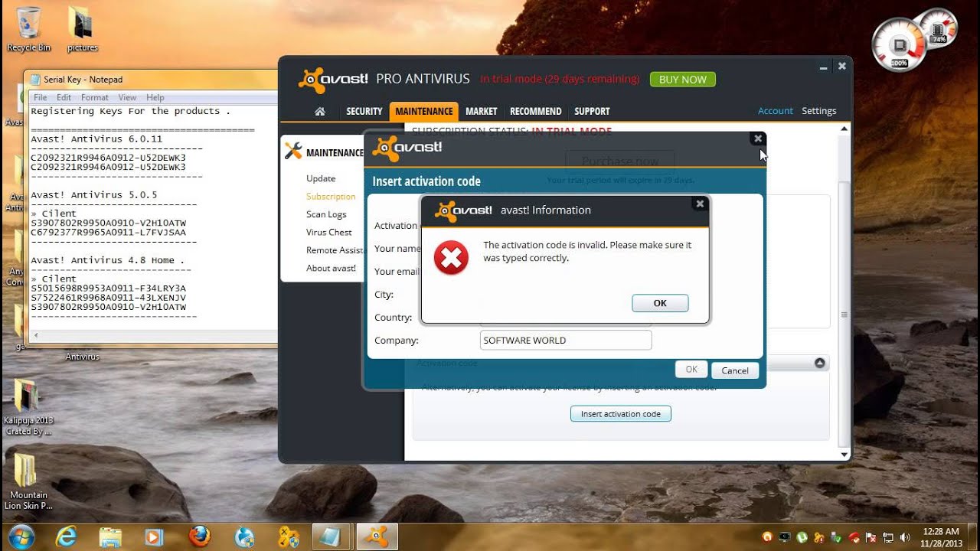This screenshot has width=980, height=551.
Task: Click the avast home icon
Action: tap(320, 111)
